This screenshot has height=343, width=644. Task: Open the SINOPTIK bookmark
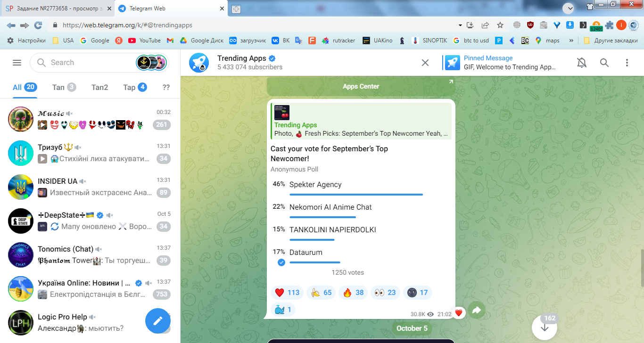429,41
